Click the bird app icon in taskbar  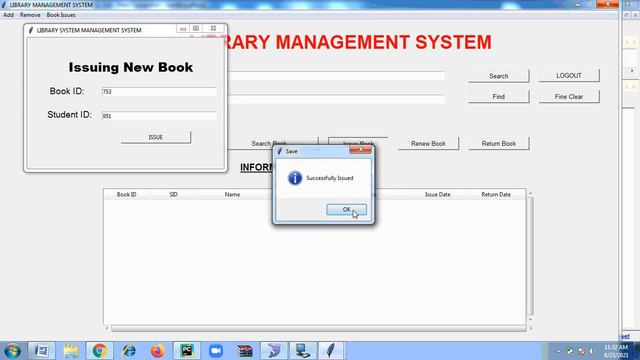click(x=274, y=351)
